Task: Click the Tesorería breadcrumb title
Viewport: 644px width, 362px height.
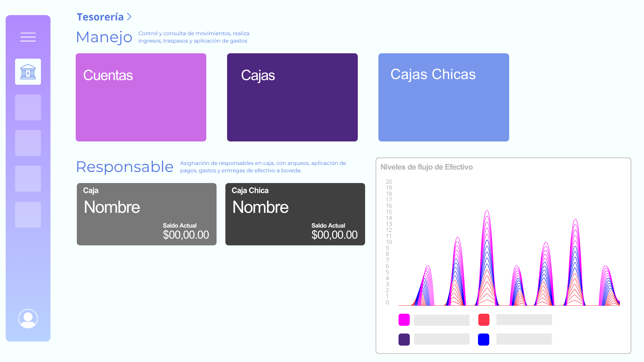Action: [100, 17]
